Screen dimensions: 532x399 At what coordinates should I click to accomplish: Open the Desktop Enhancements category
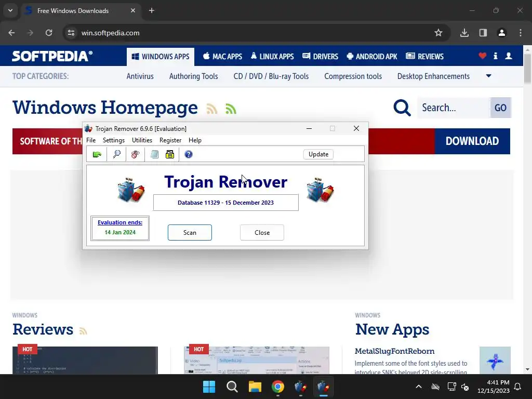[434, 76]
